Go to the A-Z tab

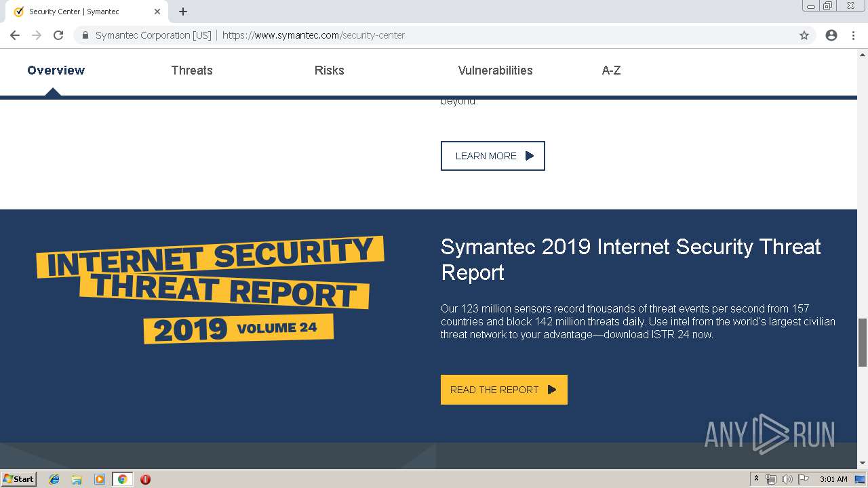click(611, 70)
